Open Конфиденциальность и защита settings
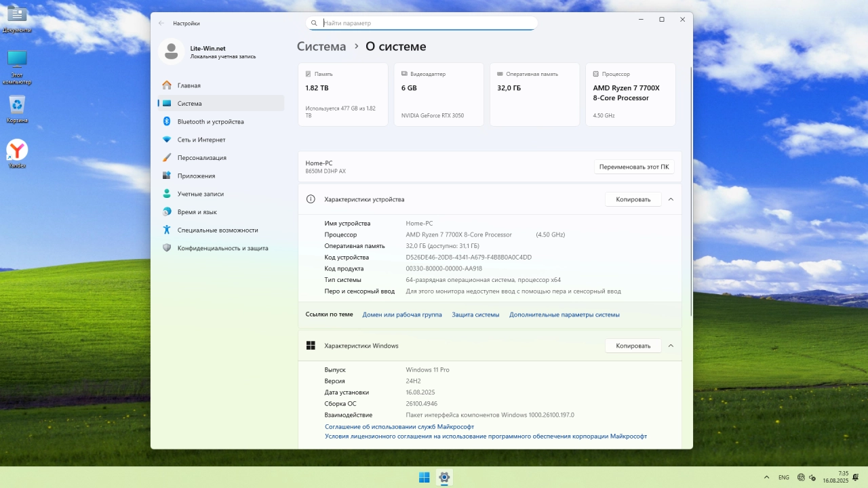This screenshot has width=868, height=488. [221, 248]
